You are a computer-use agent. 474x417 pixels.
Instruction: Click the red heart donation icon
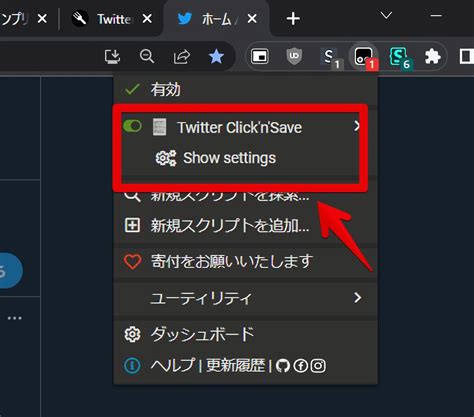coord(132,262)
